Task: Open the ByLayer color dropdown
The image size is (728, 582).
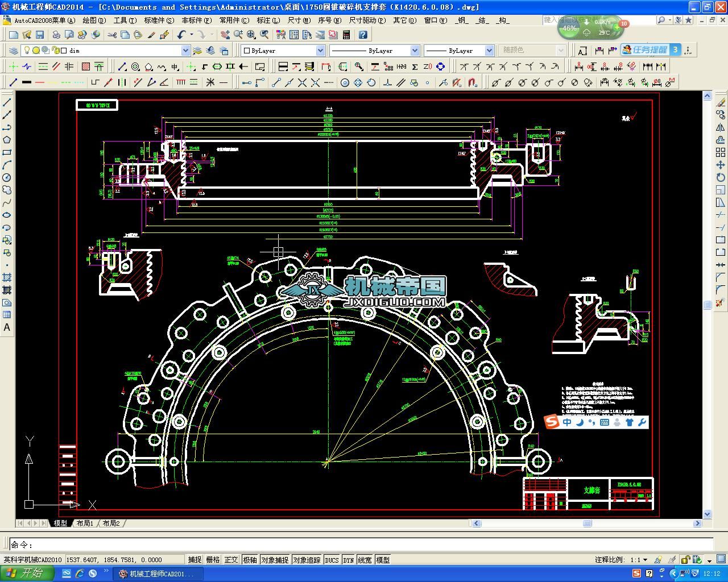Action: pyautogui.click(x=320, y=51)
